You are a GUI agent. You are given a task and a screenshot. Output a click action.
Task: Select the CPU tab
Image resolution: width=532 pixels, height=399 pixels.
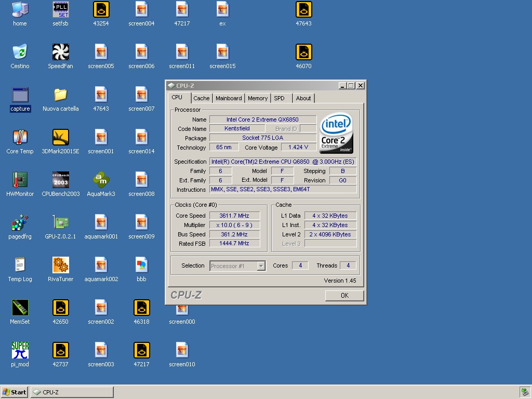[179, 97]
